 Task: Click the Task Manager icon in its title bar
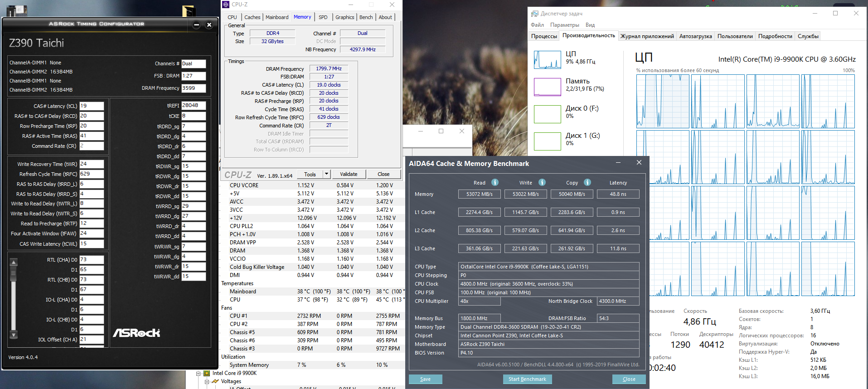[535, 14]
